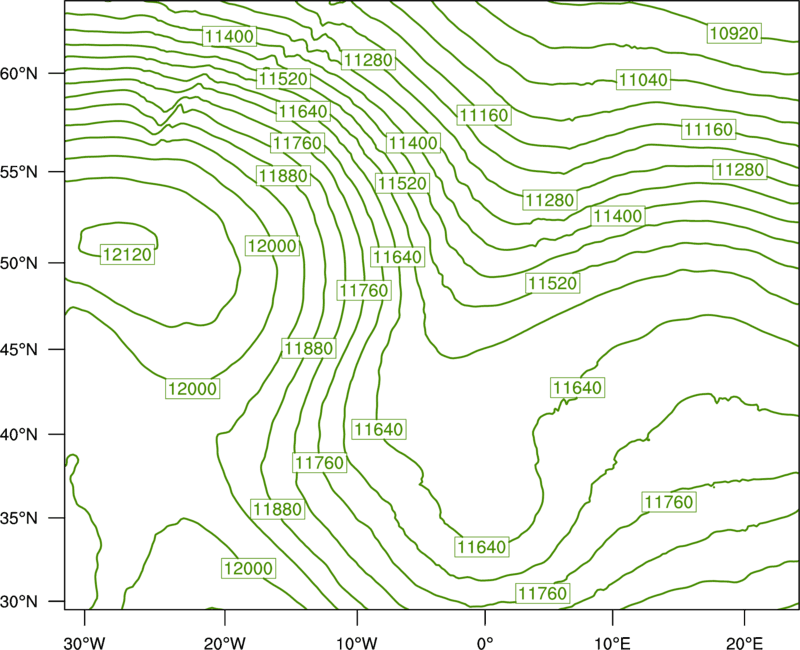This screenshot has height=650, width=800.
Task: Click the 11040 contour label
Action: 643,80
